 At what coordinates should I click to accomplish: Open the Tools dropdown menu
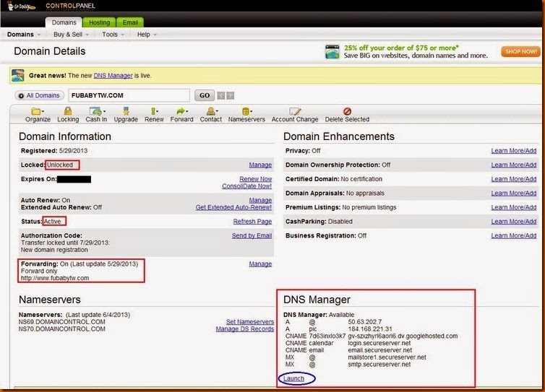coord(113,35)
